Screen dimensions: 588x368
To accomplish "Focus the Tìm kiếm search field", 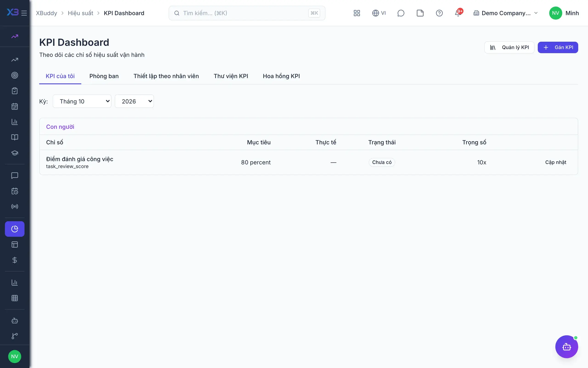I will [x=247, y=13].
